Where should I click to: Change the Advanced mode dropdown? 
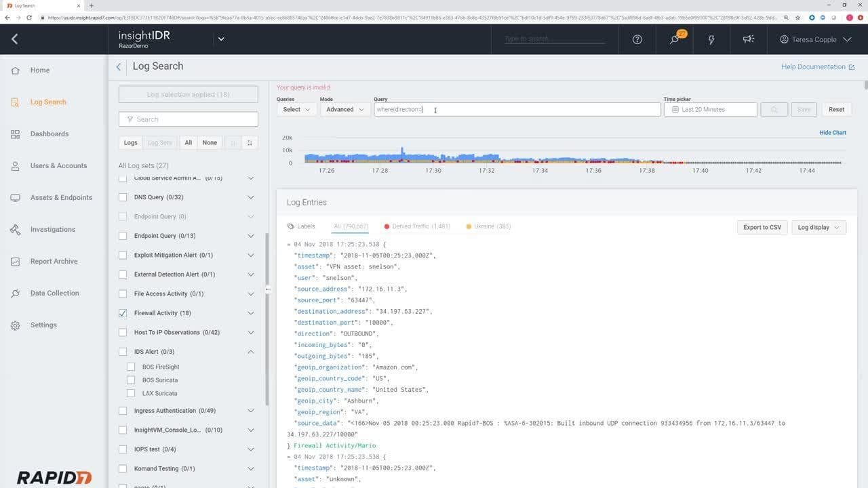[344, 109]
